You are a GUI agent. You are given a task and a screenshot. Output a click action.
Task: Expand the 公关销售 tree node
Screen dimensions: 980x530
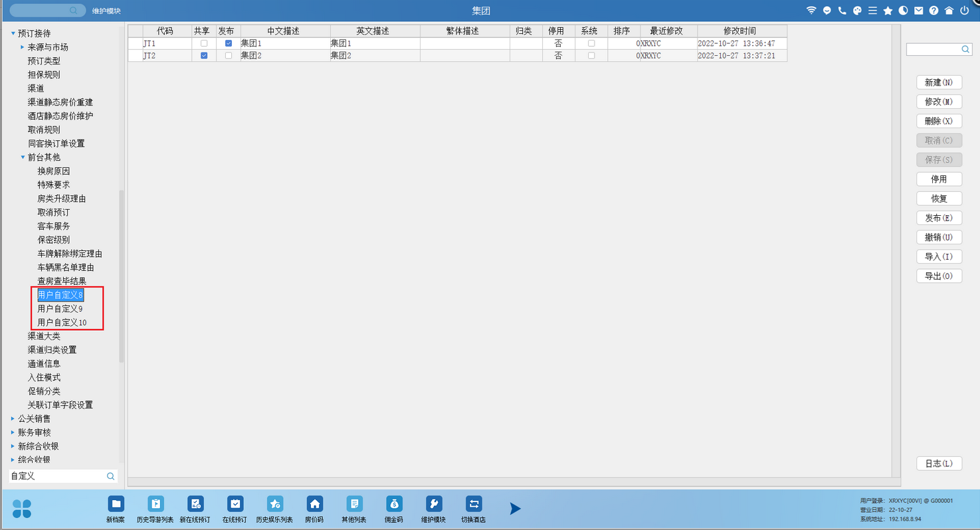click(x=13, y=418)
